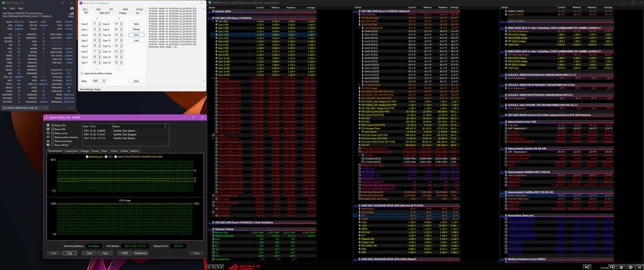
Task: Click the Stress system memory RAM icon
Action: (x=48, y=137)
